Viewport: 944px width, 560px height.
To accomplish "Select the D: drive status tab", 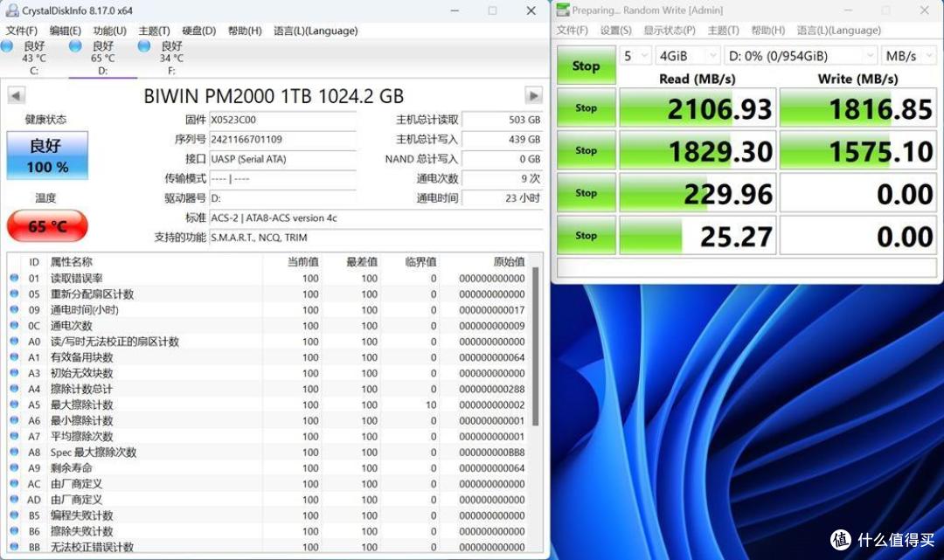I will pyautogui.click(x=102, y=59).
